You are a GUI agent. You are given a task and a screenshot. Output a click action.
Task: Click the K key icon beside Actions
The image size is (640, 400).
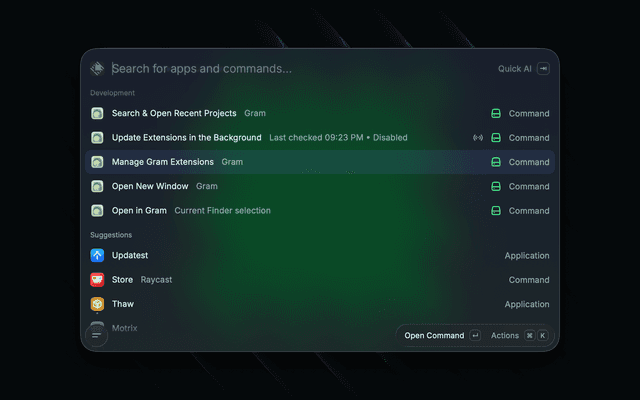point(542,336)
